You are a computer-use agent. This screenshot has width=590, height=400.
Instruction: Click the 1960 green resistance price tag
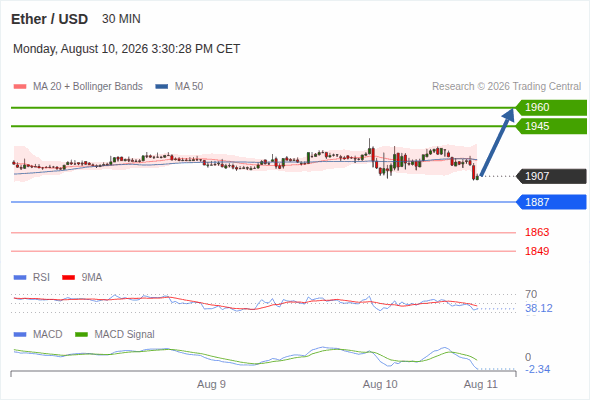pyautogui.click(x=551, y=108)
